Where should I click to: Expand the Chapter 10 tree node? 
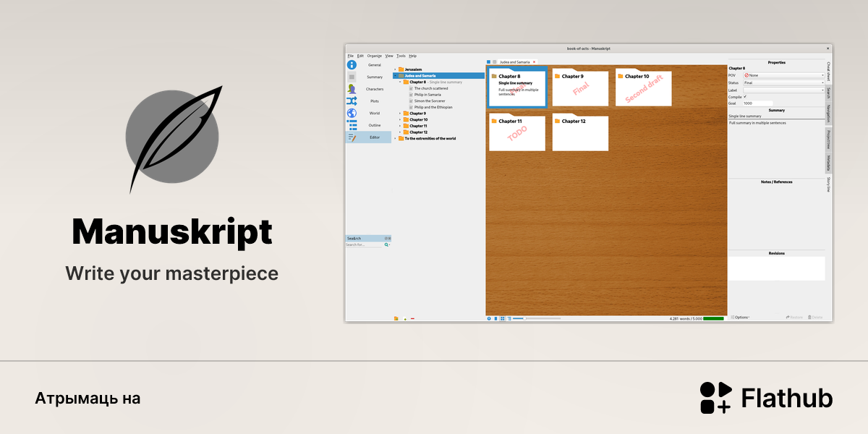[400, 119]
